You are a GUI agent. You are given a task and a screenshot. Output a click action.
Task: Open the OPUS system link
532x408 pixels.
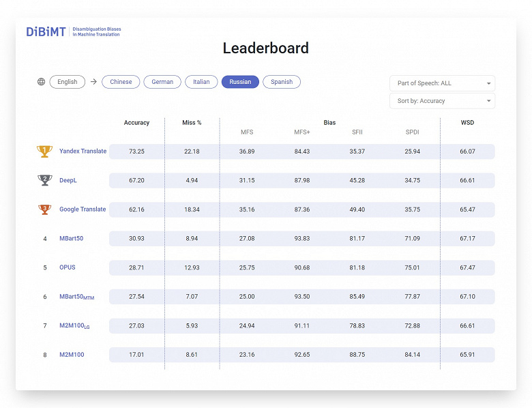click(67, 267)
